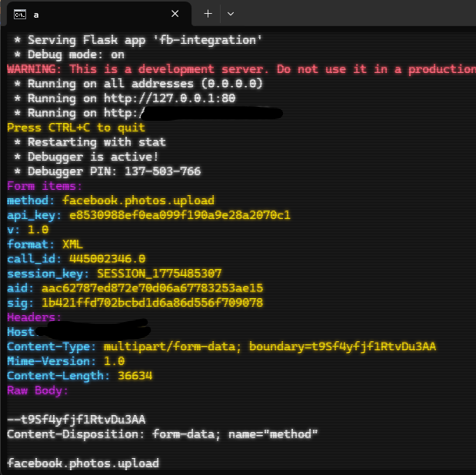Click Content-Disposition form-data name="method" line

tap(162, 434)
